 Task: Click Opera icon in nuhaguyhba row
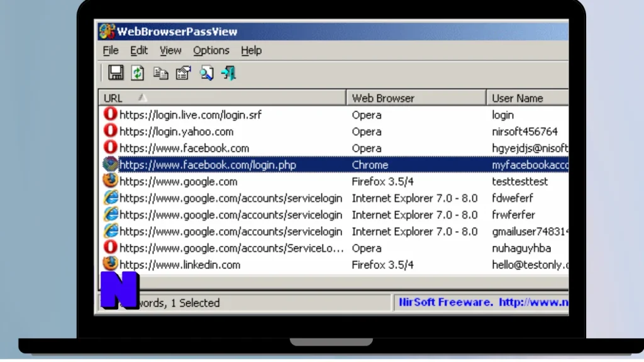click(110, 248)
